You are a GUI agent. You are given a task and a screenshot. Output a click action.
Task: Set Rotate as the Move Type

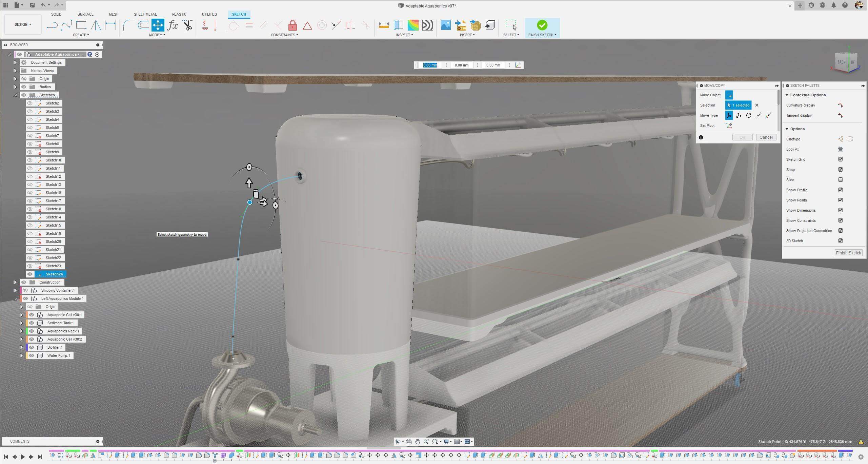[x=748, y=115]
